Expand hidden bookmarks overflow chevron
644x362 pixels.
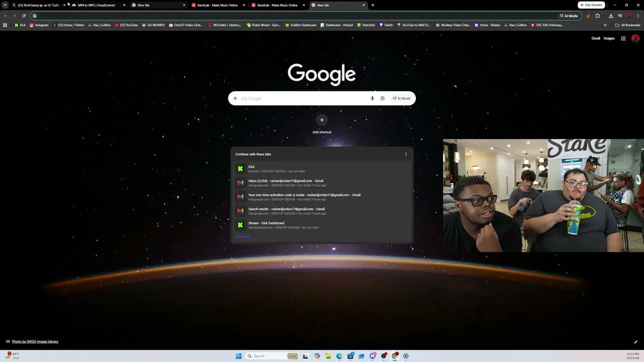[x=605, y=25]
